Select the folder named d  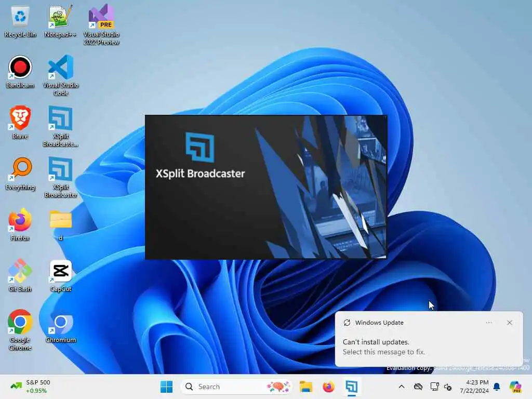(60, 225)
